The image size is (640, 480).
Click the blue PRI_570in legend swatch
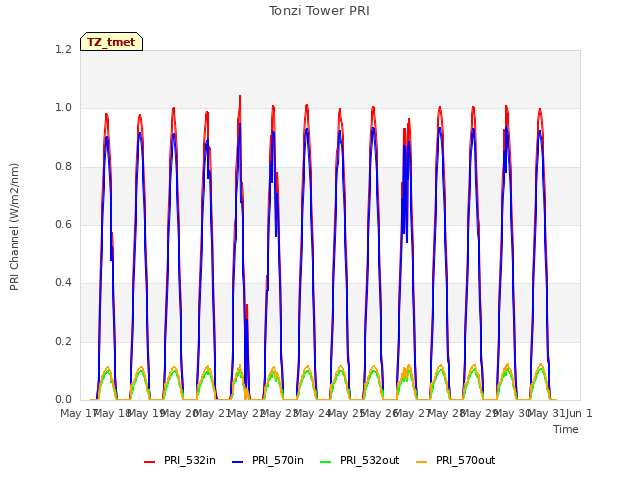tap(238, 462)
